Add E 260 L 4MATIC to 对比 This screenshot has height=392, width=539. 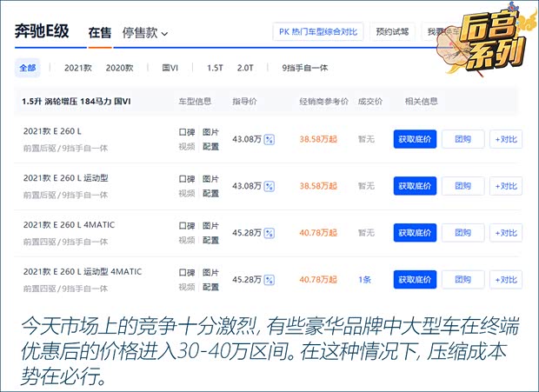[x=506, y=233]
